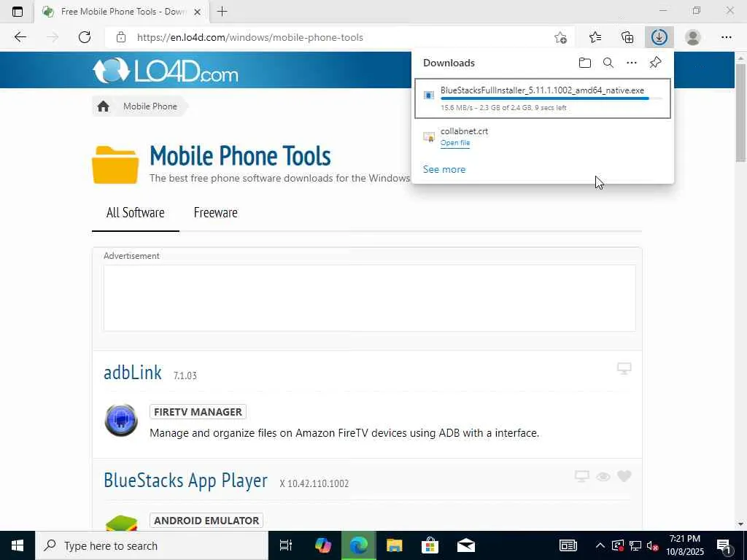Click the page vertical scrollbar thumb
747x560 pixels.
point(740,112)
